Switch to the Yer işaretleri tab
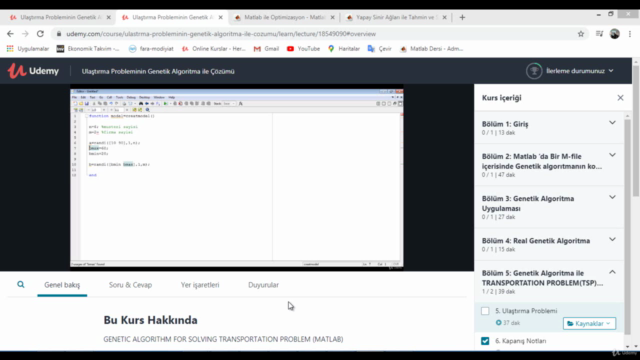640x360 pixels. point(200,285)
